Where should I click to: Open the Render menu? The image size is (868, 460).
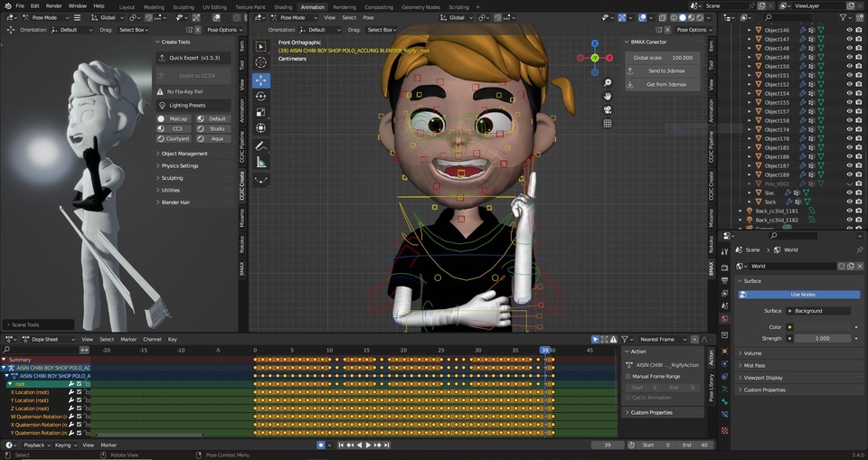53,6
